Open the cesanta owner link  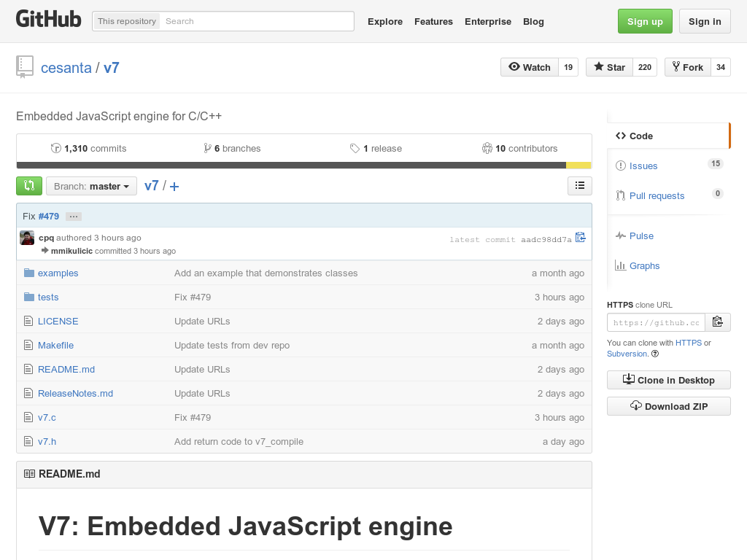(66, 68)
